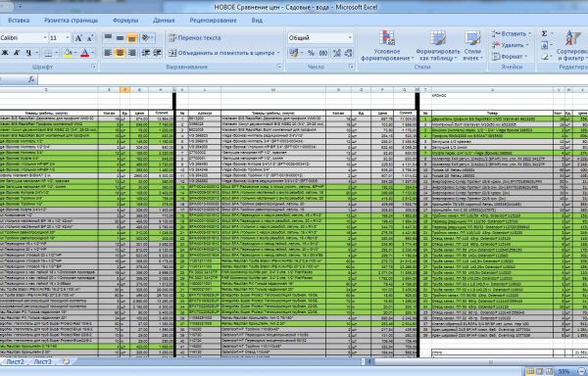Viewport: 588px width, 376px height.
Task: Open the Разметка страницы tab
Action: pos(71,21)
